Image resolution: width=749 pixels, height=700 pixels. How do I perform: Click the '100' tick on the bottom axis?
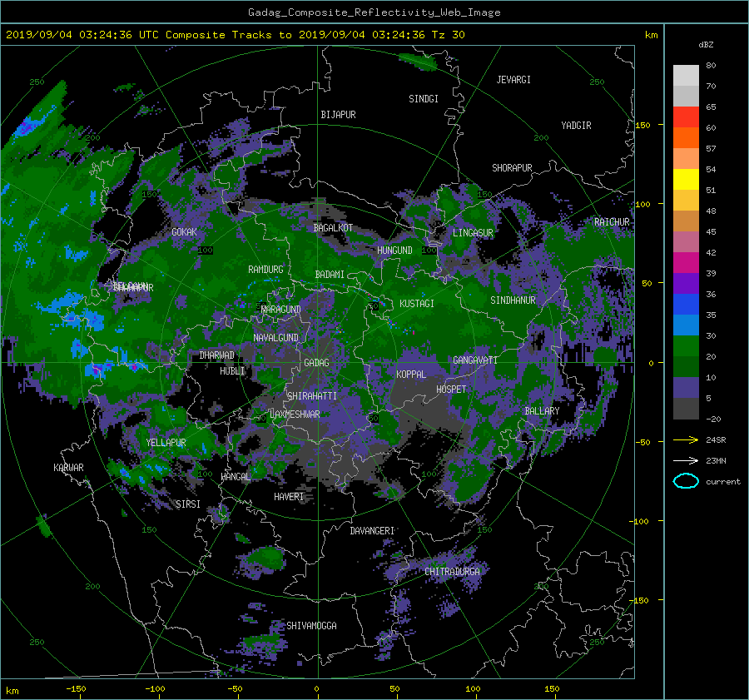[473, 689]
